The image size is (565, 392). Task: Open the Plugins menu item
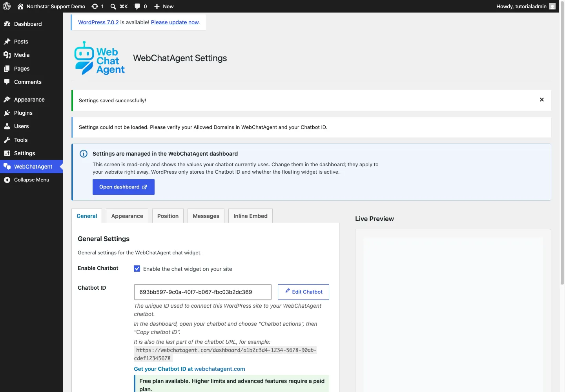[x=31, y=113]
